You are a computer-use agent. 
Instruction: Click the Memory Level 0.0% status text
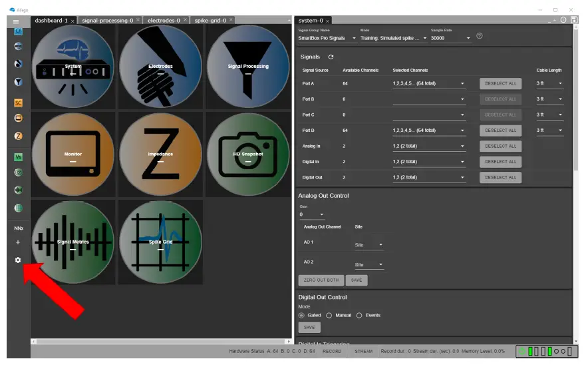[483, 352]
